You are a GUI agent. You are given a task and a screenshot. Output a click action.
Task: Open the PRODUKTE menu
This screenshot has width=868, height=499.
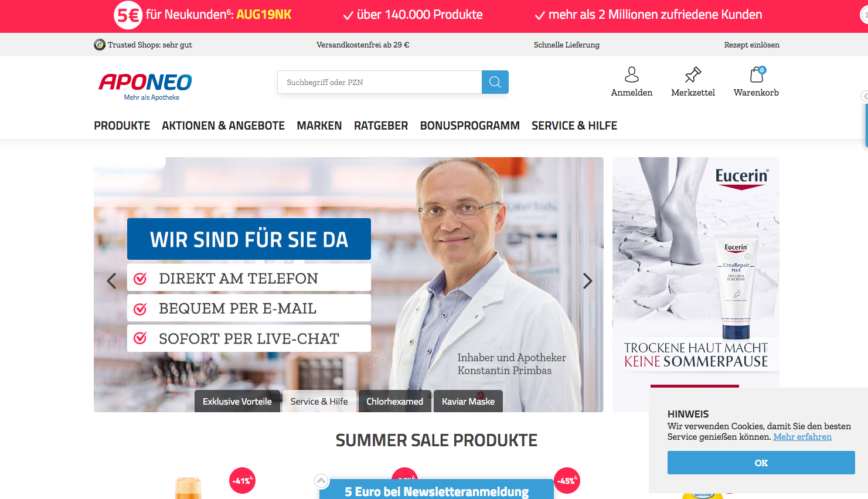[122, 125]
